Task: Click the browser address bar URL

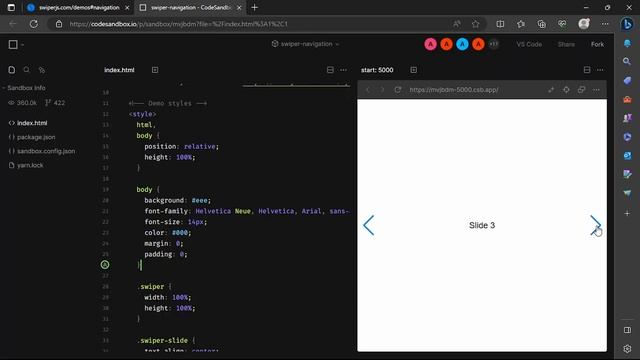Action: click(x=178, y=24)
